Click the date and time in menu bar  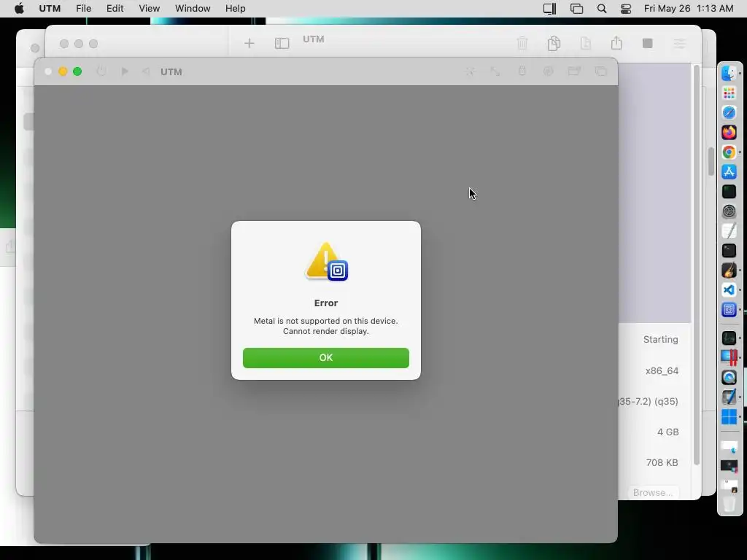689,9
